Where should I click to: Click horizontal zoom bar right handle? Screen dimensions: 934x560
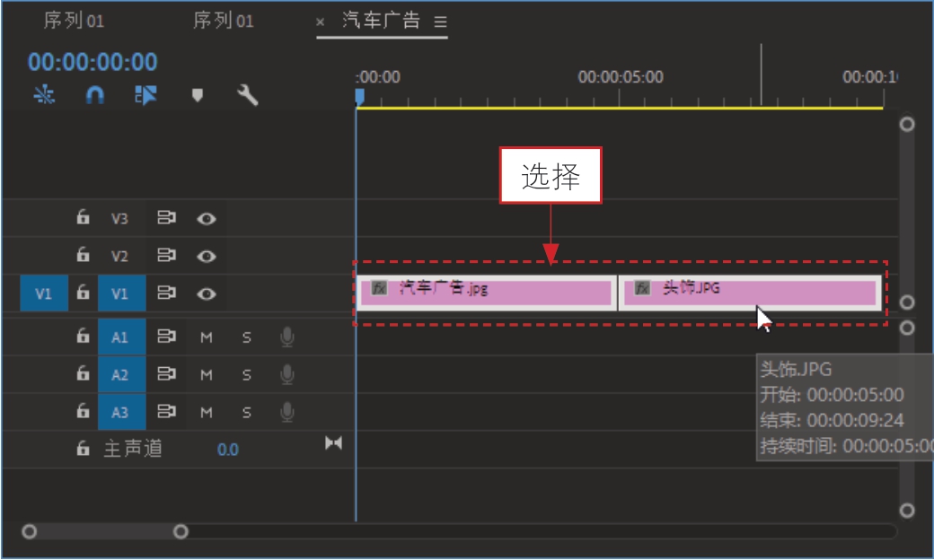pyautogui.click(x=181, y=531)
